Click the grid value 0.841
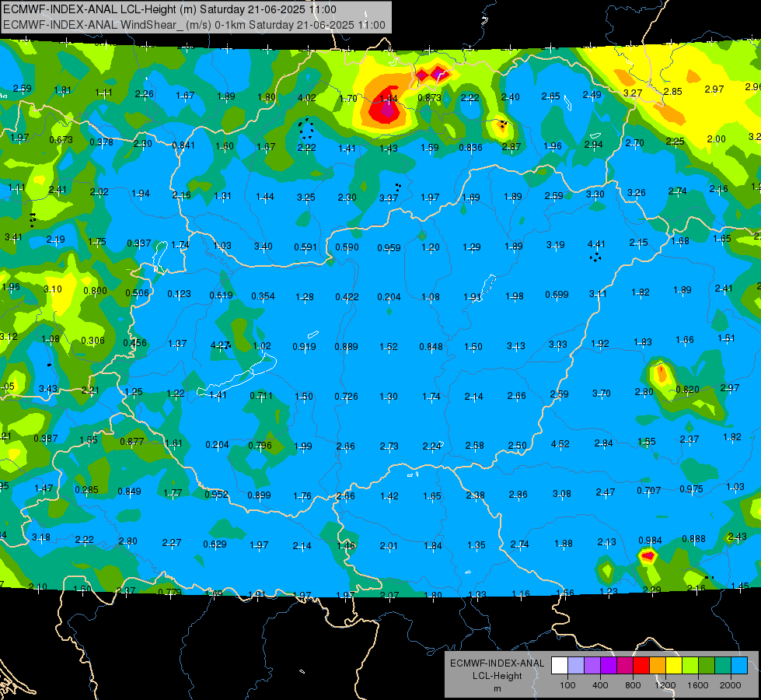The image size is (761, 700). click(183, 145)
